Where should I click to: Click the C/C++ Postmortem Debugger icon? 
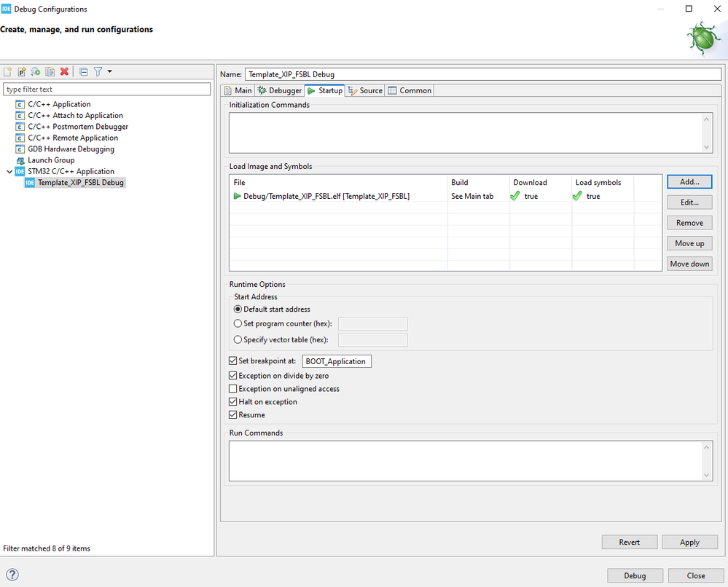click(x=20, y=127)
